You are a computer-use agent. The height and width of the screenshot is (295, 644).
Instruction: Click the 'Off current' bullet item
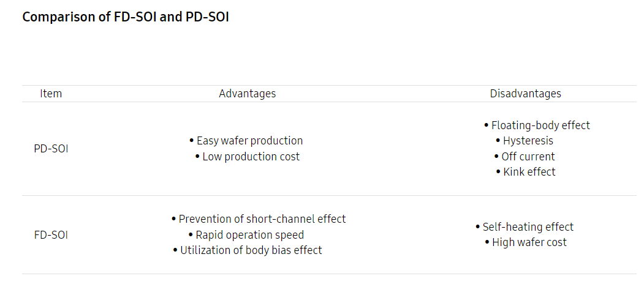(528, 157)
